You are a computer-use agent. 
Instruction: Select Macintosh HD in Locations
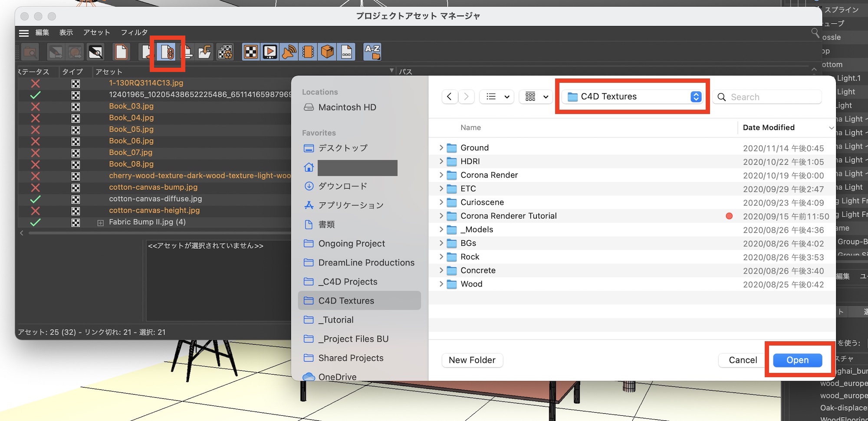[x=347, y=107]
